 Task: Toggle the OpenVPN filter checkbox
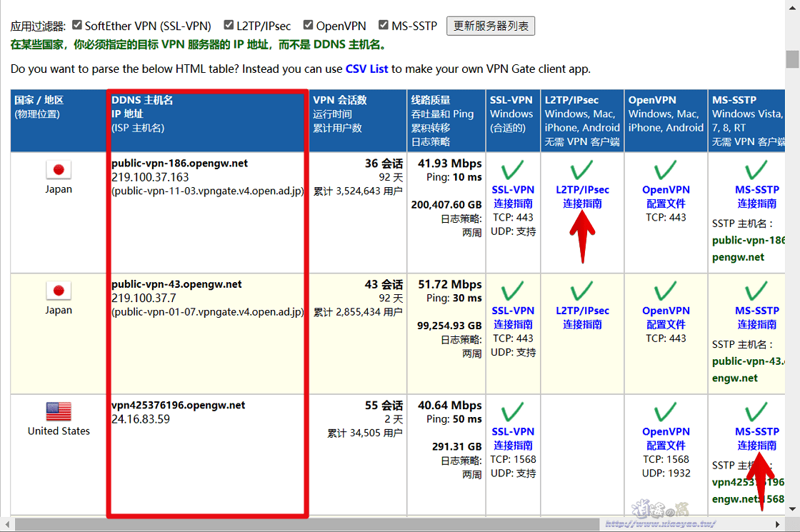308,25
